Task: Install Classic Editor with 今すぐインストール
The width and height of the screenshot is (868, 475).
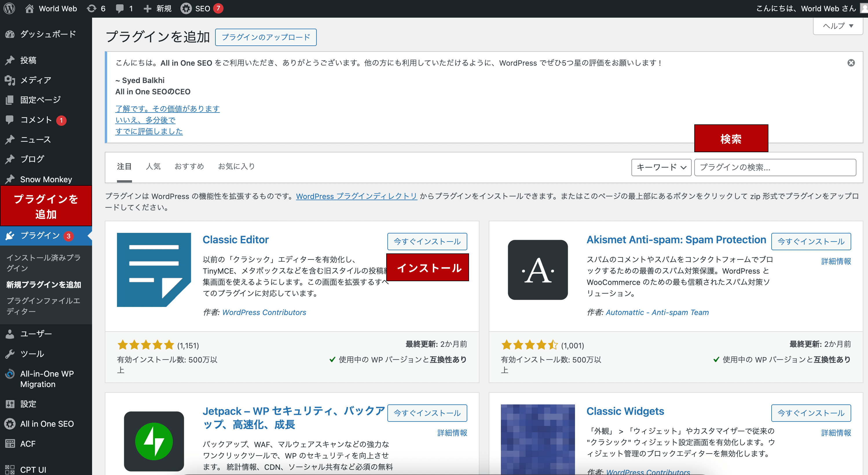Action: [427, 241]
